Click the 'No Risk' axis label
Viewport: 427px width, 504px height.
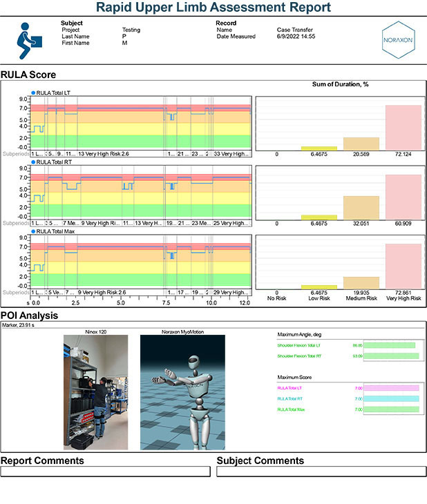click(x=276, y=298)
